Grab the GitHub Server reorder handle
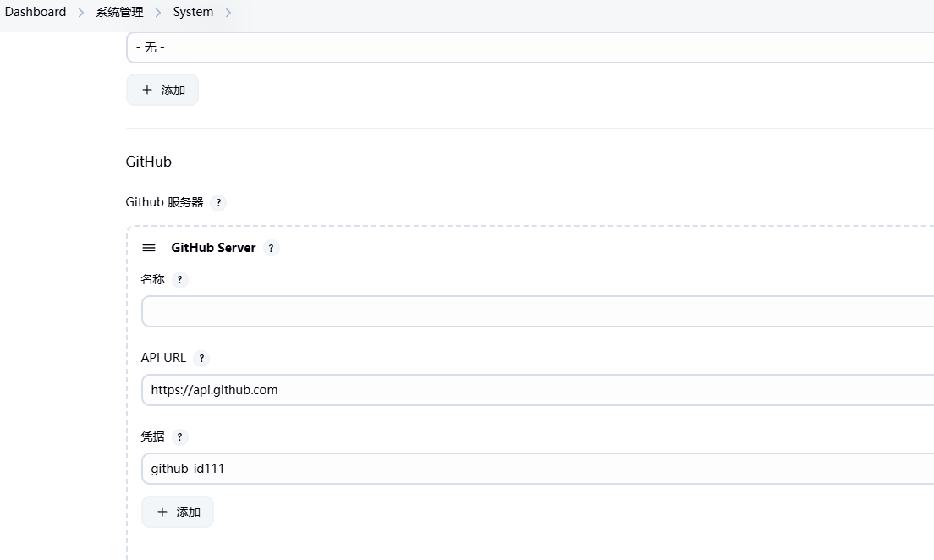 pyautogui.click(x=149, y=248)
